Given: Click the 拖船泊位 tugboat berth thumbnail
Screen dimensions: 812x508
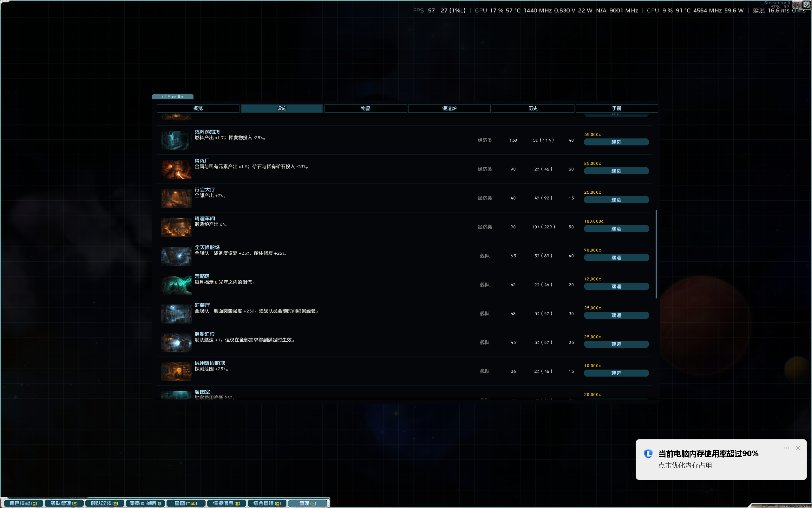Looking at the screenshot, I should pos(176,343).
